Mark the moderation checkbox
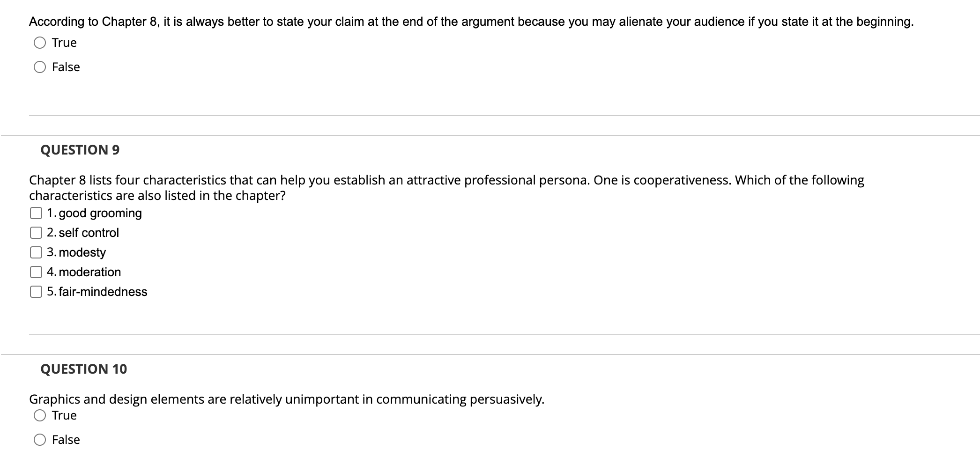 click(36, 273)
